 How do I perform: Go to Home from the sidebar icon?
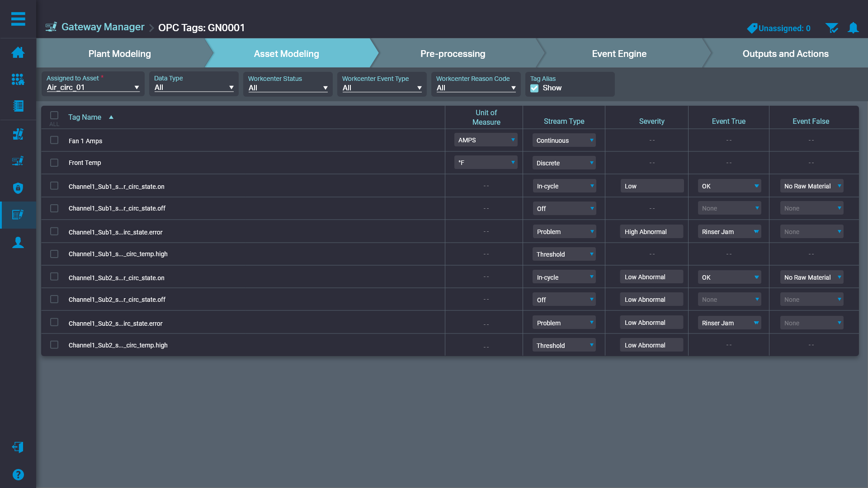[x=18, y=52]
